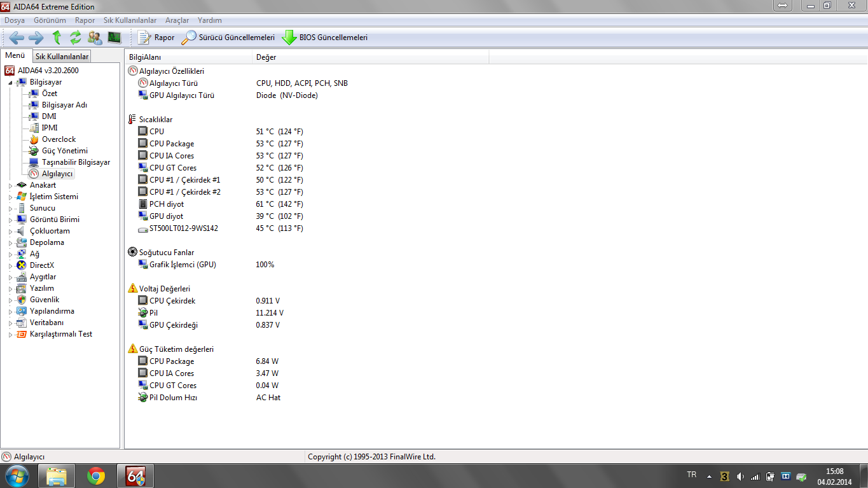Open Google Chrome from the taskbar
Screen dimensions: 868x488
[x=96, y=476]
